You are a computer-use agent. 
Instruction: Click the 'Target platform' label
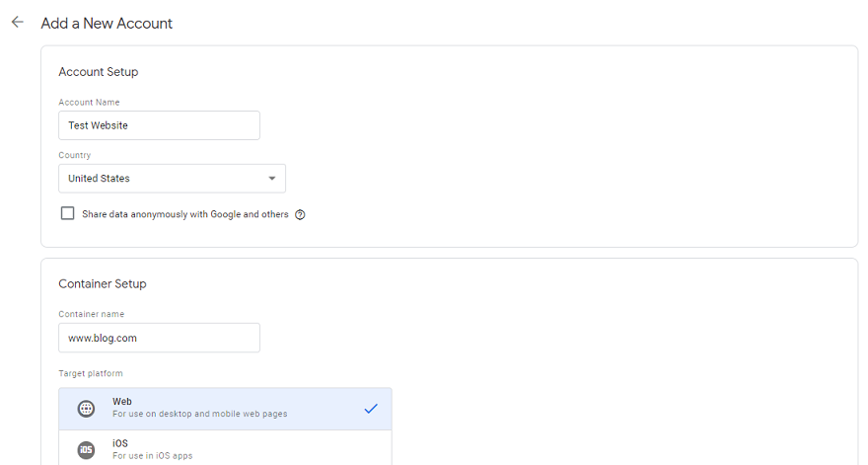pos(91,373)
